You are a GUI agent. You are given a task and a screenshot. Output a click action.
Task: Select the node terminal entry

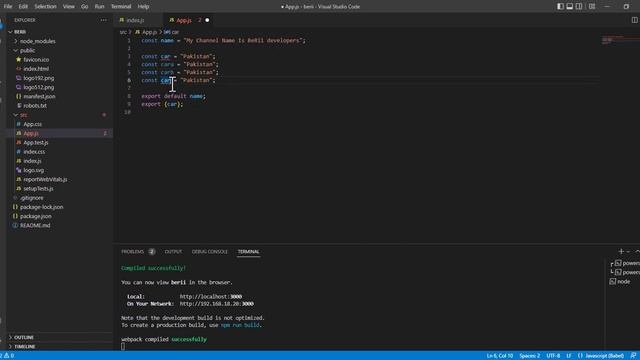click(x=620, y=282)
